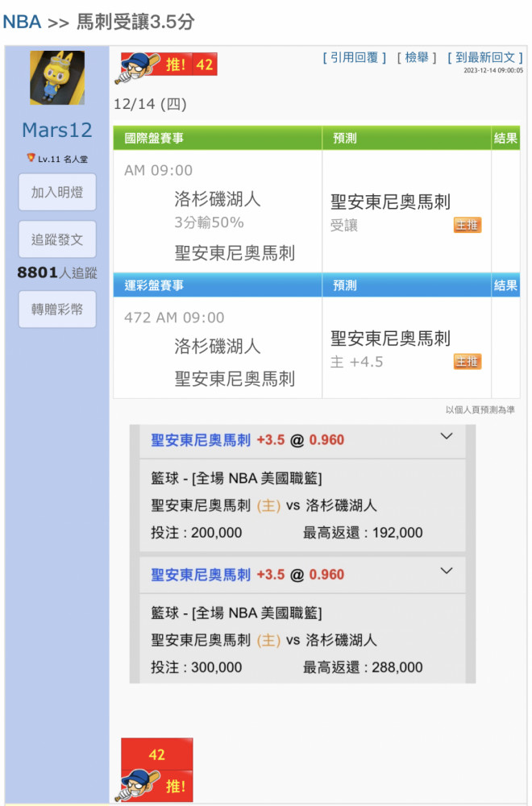
Task: Open Mars12 username profile link
Action: coord(57,130)
